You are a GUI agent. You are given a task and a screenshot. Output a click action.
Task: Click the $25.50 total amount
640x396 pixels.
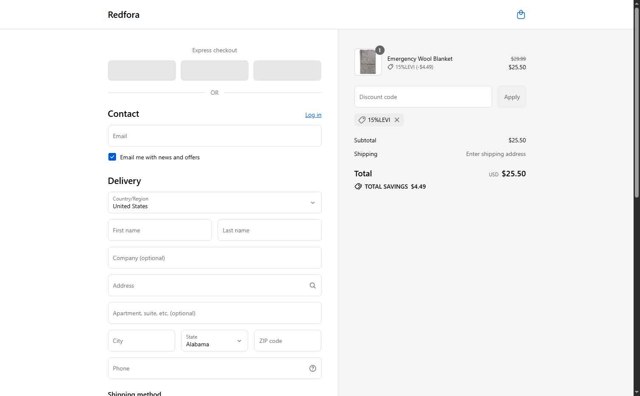click(x=513, y=174)
